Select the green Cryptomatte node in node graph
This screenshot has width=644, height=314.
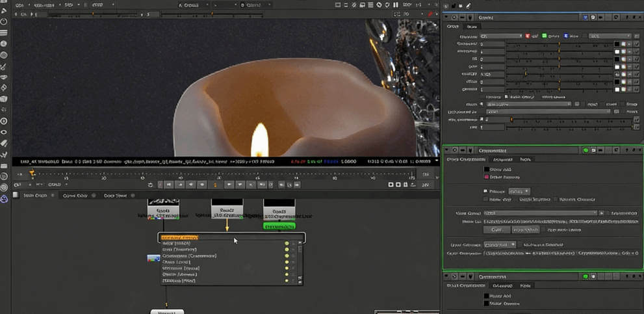(x=279, y=226)
